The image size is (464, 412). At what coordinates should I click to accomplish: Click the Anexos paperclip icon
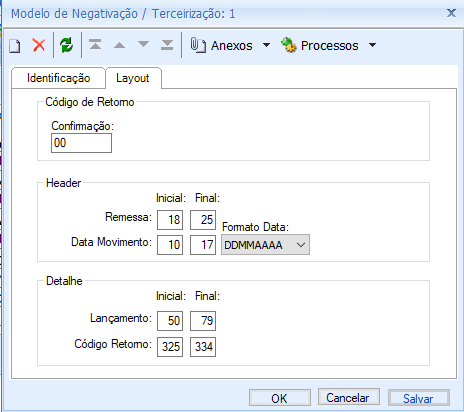(198, 45)
